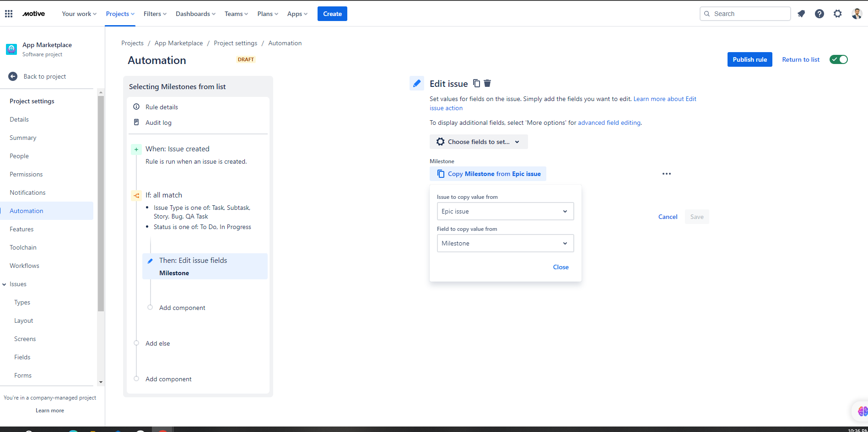The width and height of the screenshot is (868, 432).
Task: Click the Rule details info icon
Action: coord(136,107)
